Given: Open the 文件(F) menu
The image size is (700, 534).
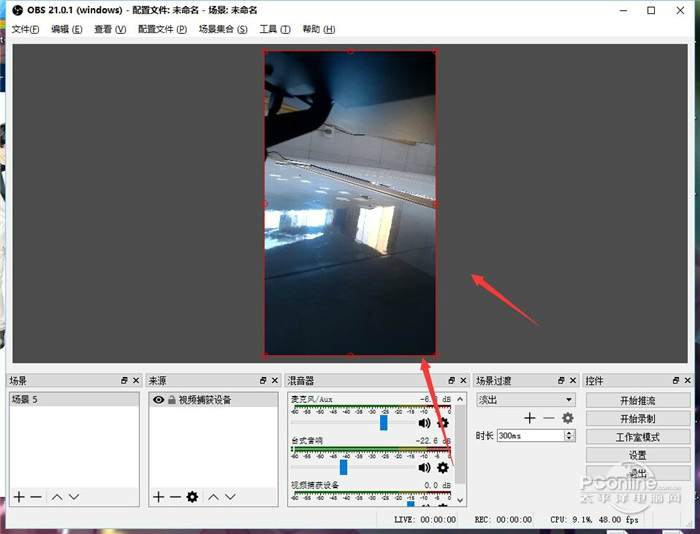Looking at the screenshot, I should click(25, 29).
